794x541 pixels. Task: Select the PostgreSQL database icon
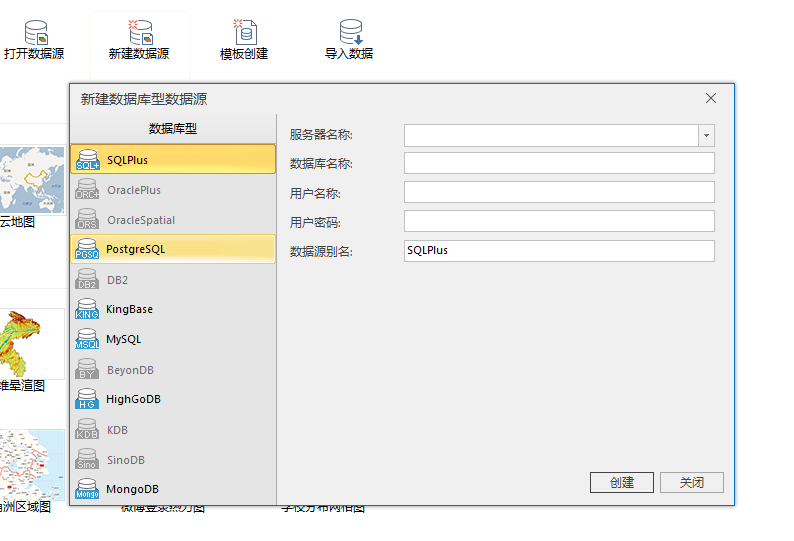[x=87, y=249]
